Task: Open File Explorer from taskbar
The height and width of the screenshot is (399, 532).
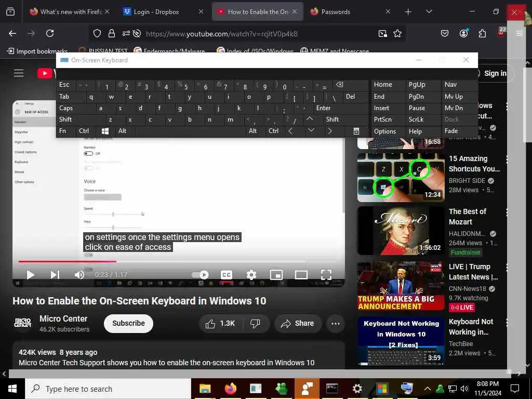Action: click(205, 389)
